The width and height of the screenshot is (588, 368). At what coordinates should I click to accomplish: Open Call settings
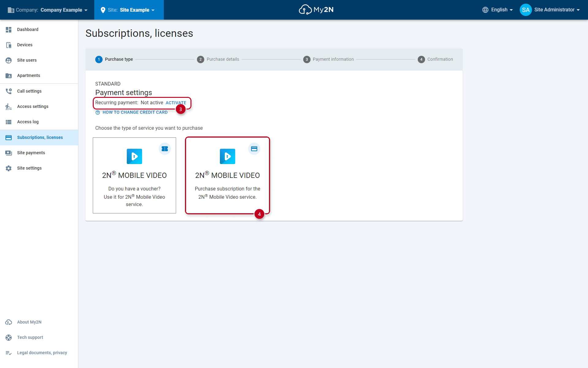(39, 91)
